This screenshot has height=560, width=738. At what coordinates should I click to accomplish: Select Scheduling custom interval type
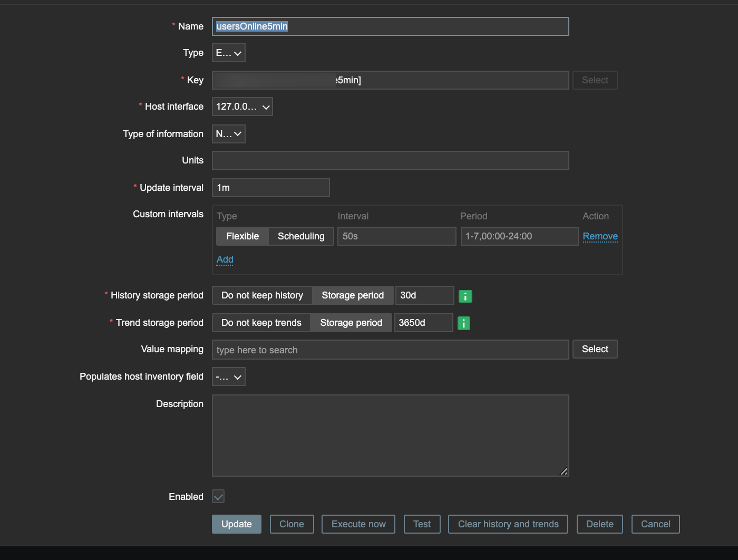(301, 236)
